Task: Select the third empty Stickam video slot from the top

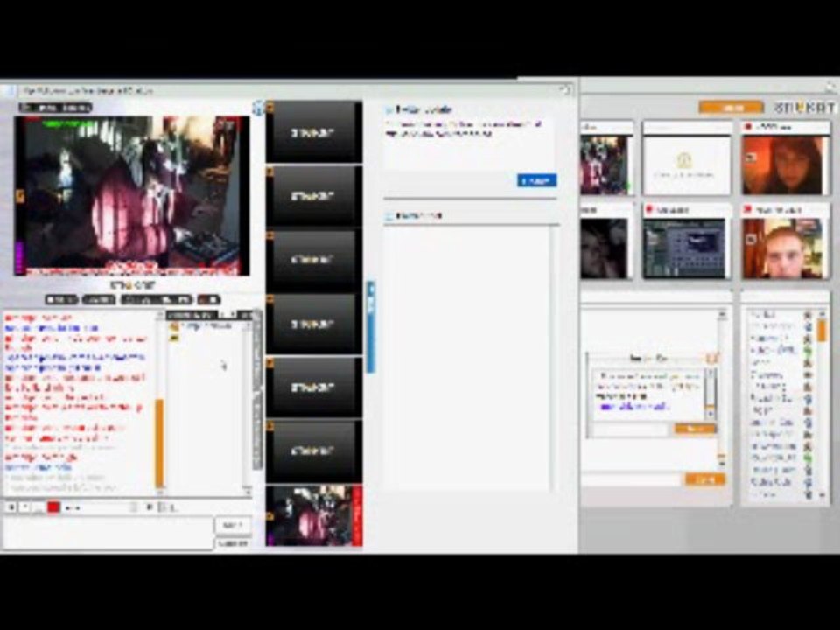Action: click(314, 259)
